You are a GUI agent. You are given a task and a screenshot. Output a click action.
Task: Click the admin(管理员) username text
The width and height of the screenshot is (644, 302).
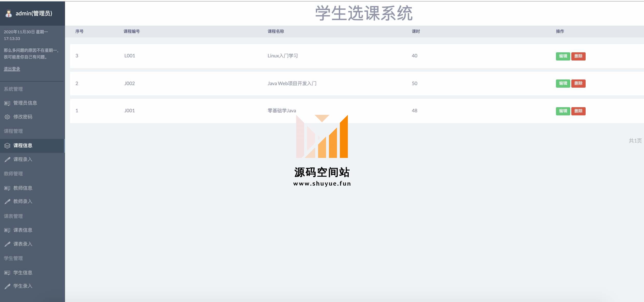coord(34,13)
